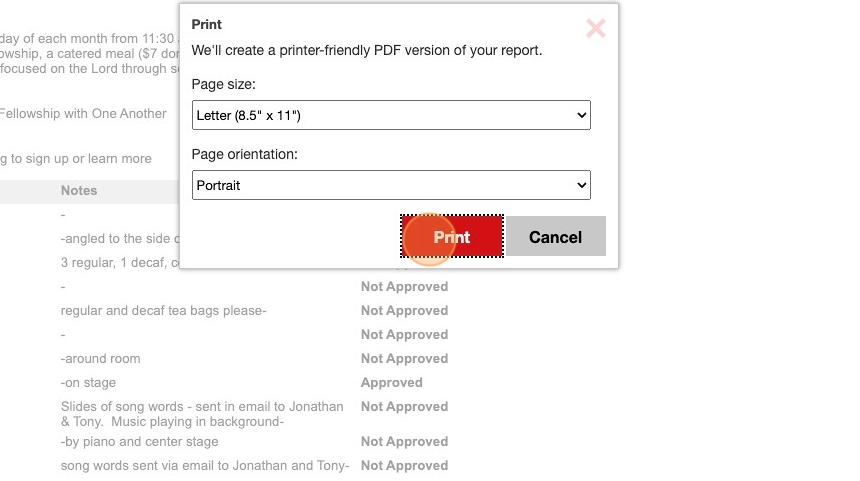Click the 'Page size:' label
The image size is (860, 481).
[x=224, y=85]
